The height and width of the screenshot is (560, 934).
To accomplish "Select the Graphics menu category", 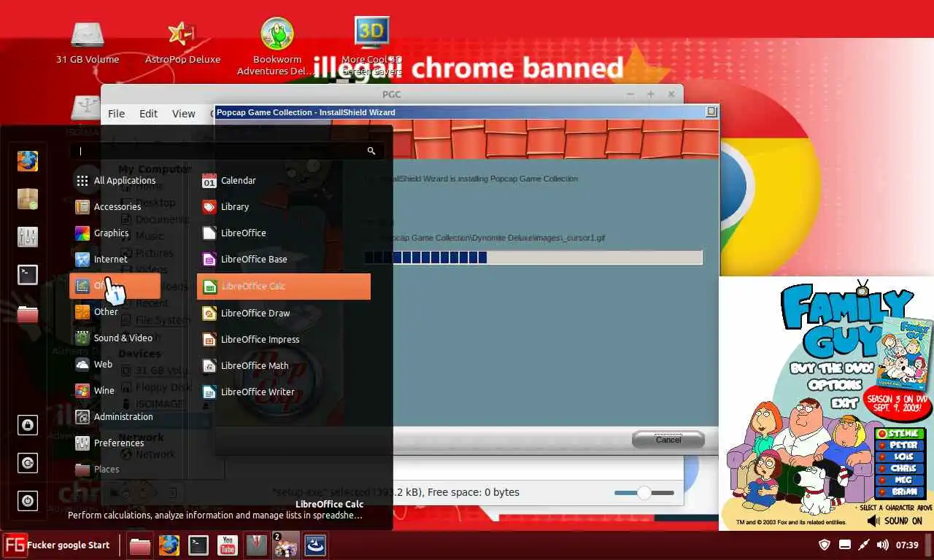I will [115, 233].
